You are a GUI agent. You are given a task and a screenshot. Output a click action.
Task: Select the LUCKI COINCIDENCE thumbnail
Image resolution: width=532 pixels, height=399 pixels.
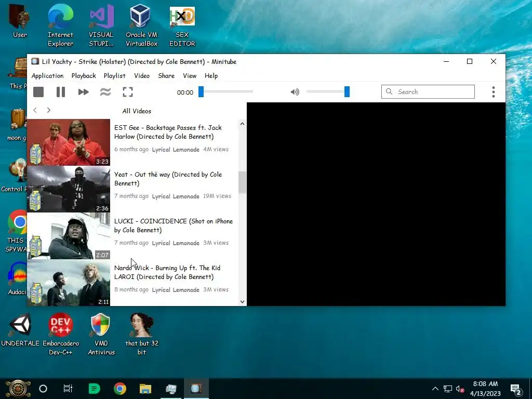point(69,236)
